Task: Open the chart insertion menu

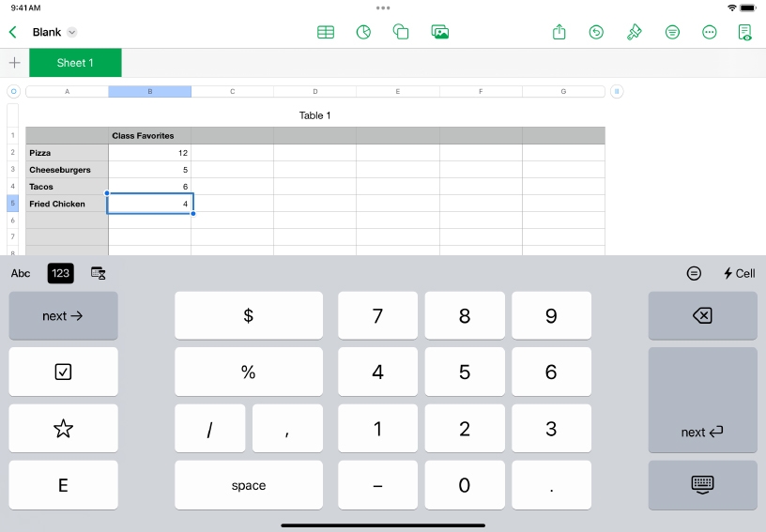Action: pos(363,32)
